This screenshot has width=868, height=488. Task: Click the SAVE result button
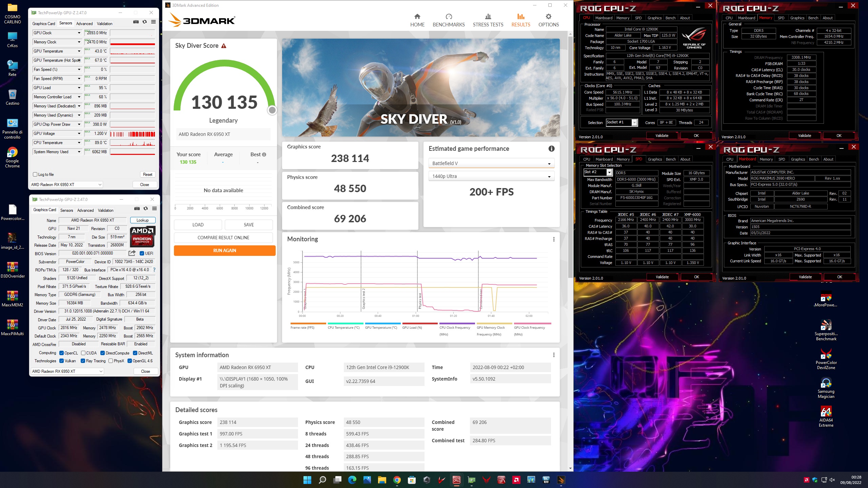(x=249, y=225)
